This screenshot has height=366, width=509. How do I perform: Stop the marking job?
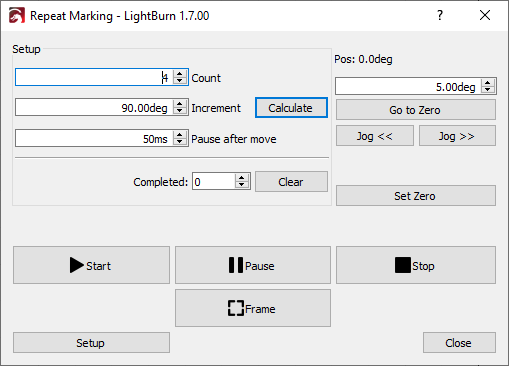coord(416,265)
